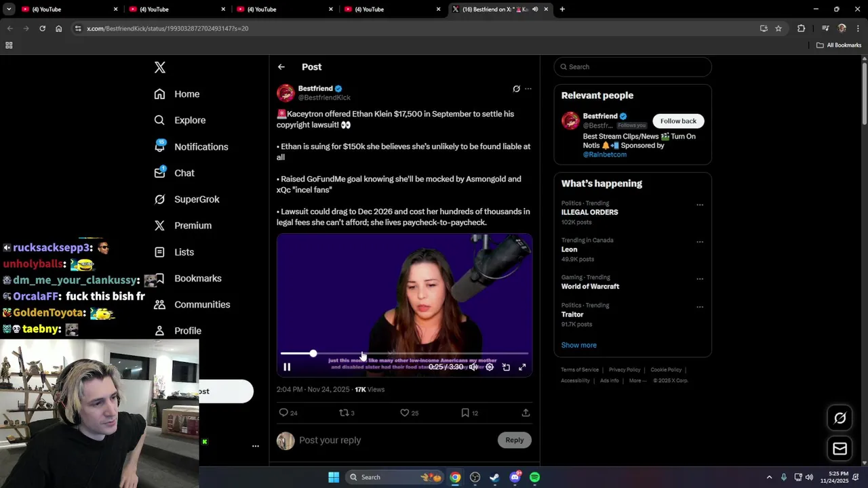Screen dimensions: 868x488
Task: Open Profile in the sidebar
Action: (x=178, y=331)
